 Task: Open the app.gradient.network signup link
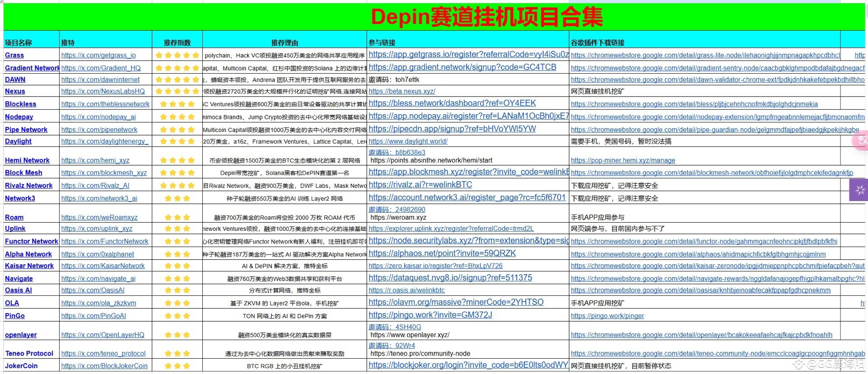(462, 67)
